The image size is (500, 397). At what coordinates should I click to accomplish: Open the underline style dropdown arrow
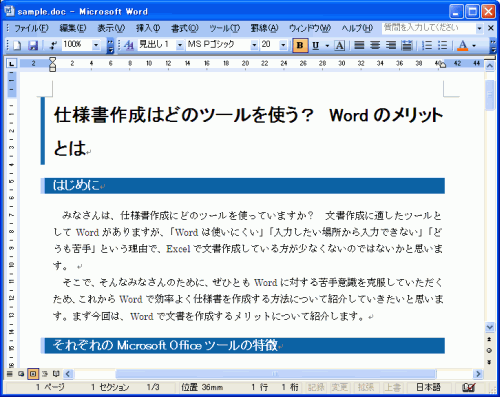327,45
